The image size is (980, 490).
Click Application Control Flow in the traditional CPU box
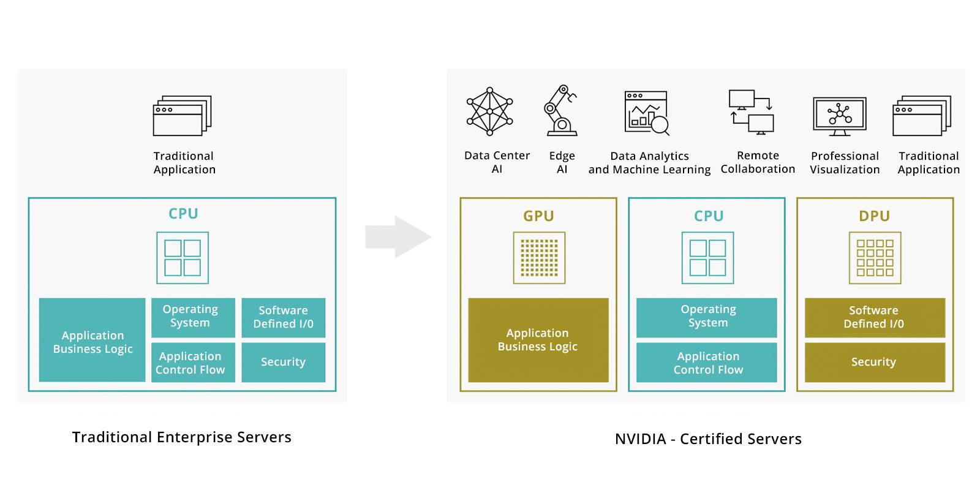tap(194, 363)
